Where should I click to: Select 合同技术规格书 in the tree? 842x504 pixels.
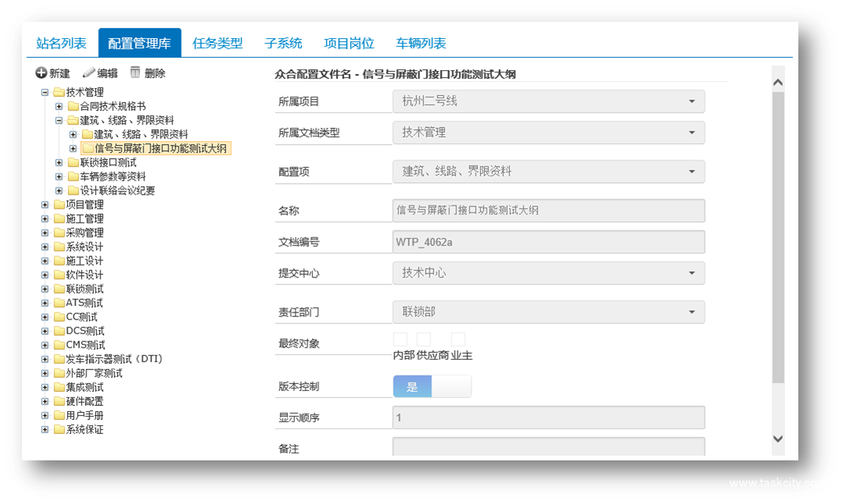pos(112,107)
